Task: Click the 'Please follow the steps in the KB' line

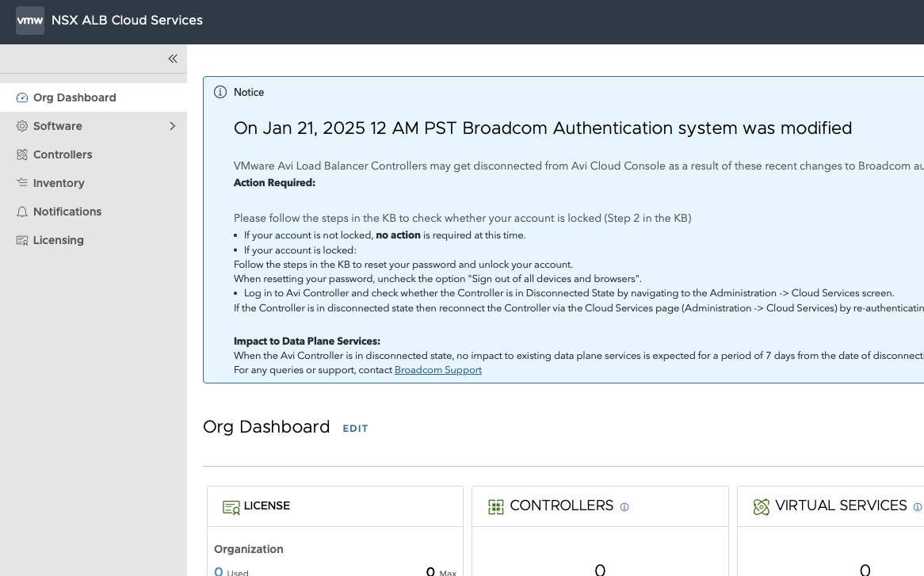Action: (x=463, y=218)
